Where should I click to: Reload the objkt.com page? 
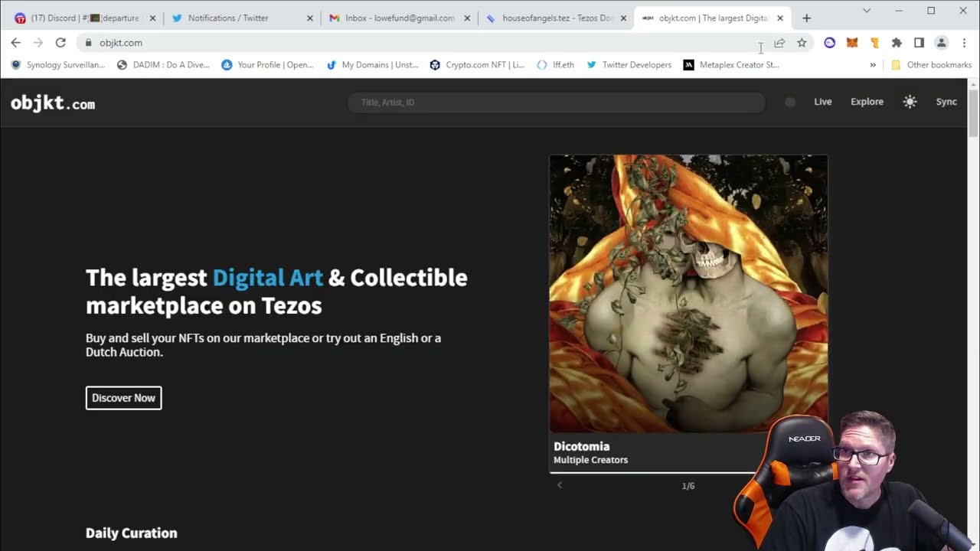(x=60, y=43)
